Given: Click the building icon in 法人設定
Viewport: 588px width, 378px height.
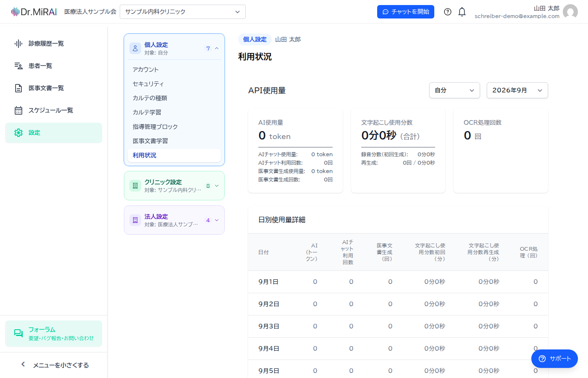Looking at the screenshot, I should pos(135,220).
